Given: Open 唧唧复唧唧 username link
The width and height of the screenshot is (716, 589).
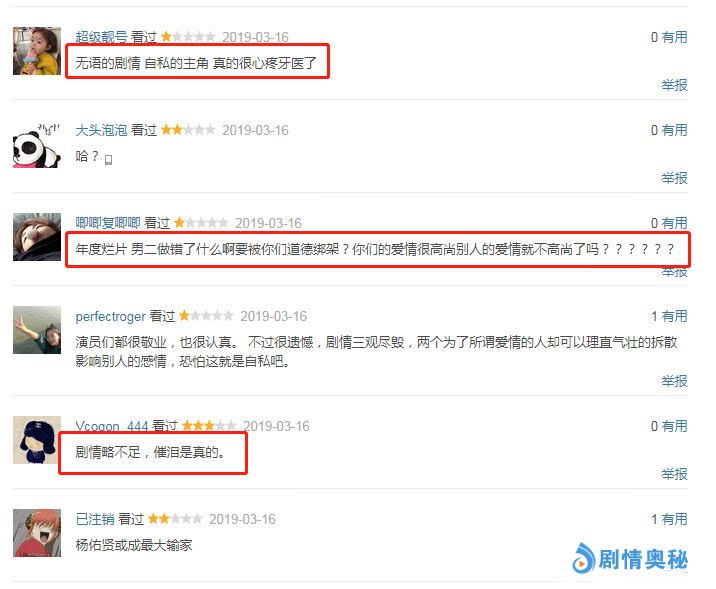Looking at the screenshot, I should click(108, 223).
